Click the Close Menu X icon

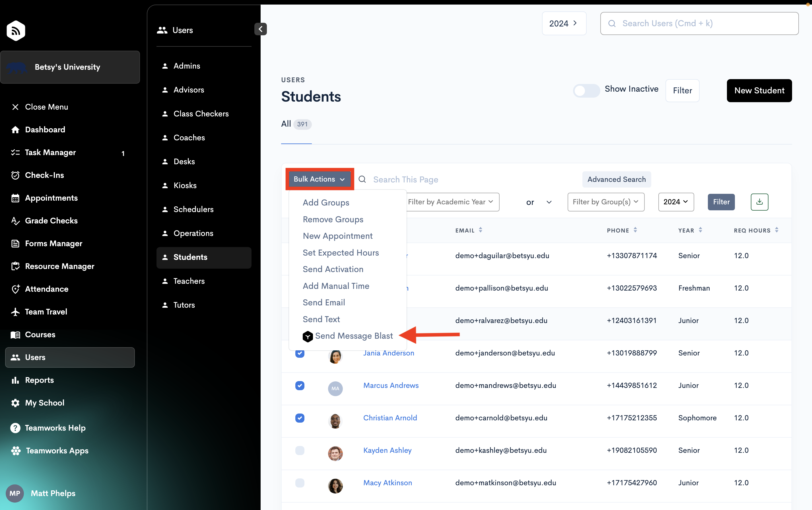pyautogui.click(x=15, y=107)
